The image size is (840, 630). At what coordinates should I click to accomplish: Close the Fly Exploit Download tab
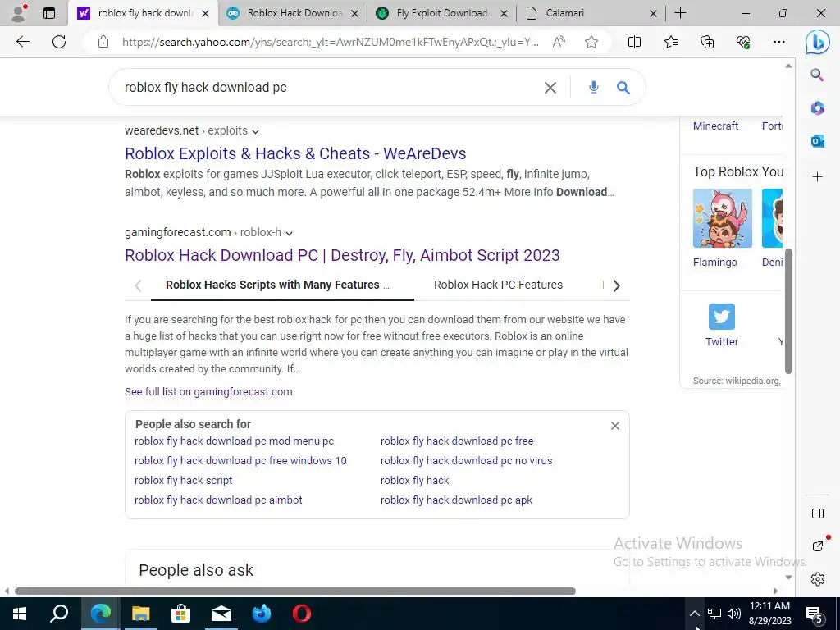point(504,14)
